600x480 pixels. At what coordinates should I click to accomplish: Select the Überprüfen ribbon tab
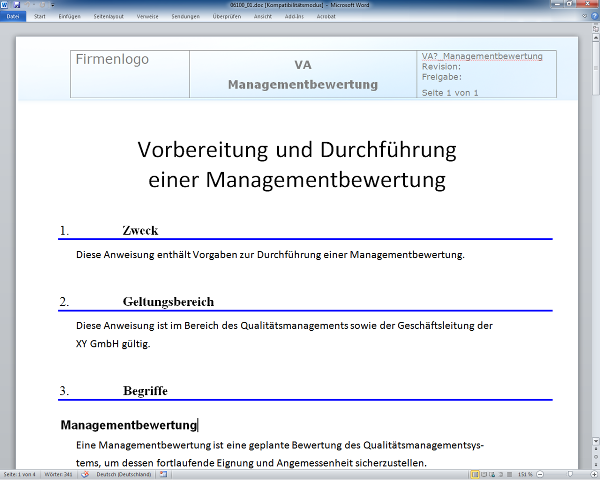[228, 17]
